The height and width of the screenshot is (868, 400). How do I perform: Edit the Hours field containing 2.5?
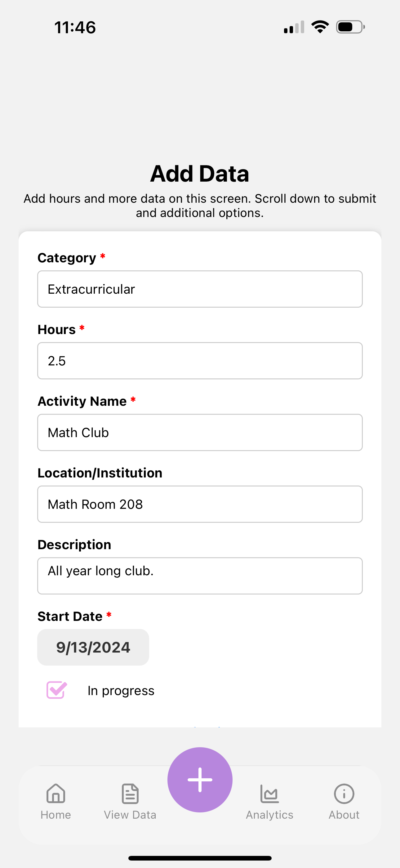coord(200,361)
